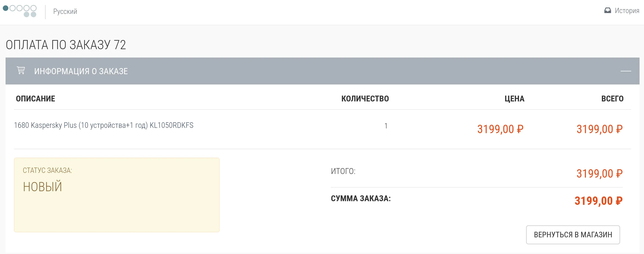Click the History inbox icon
Image resolution: width=644 pixels, height=254 pixels.
pos(608,11)
